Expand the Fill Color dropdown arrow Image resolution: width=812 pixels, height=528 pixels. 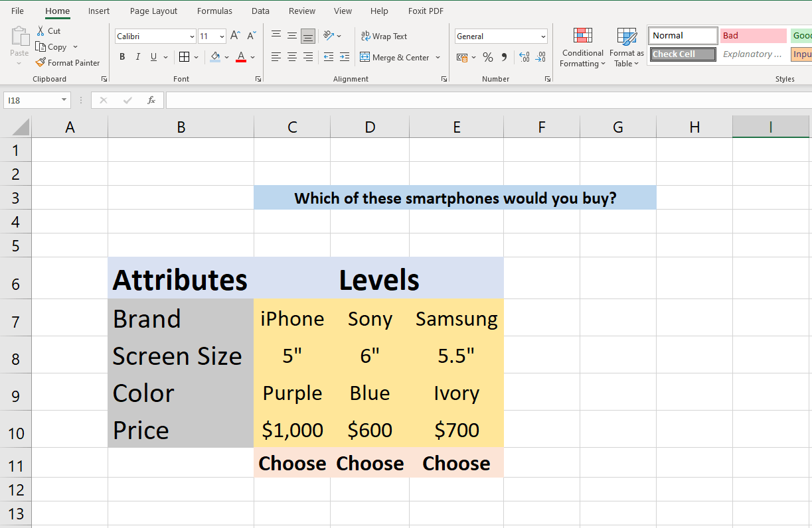pos(226,58)
